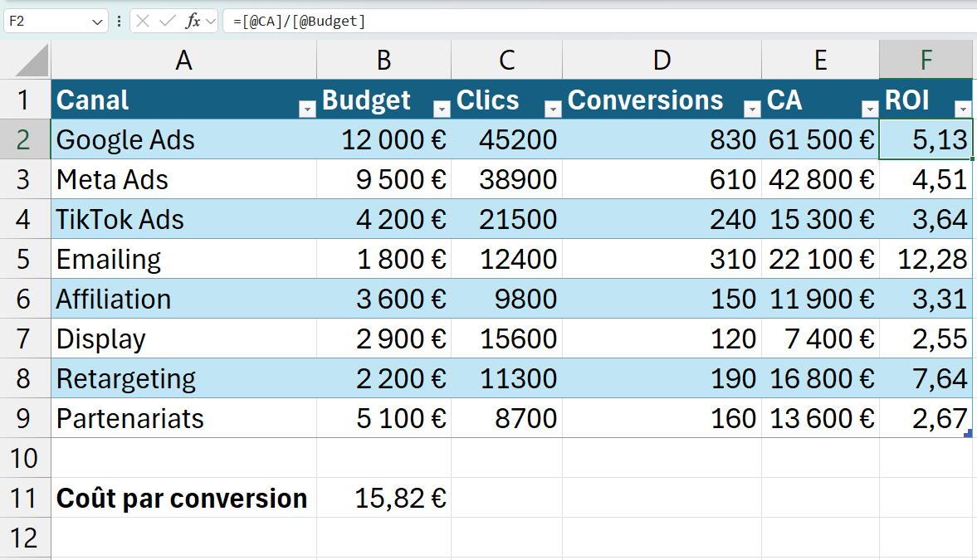
Task: Open the Name Box dropdown arrow
Action: pyautogui.click(x=97, y=22)
